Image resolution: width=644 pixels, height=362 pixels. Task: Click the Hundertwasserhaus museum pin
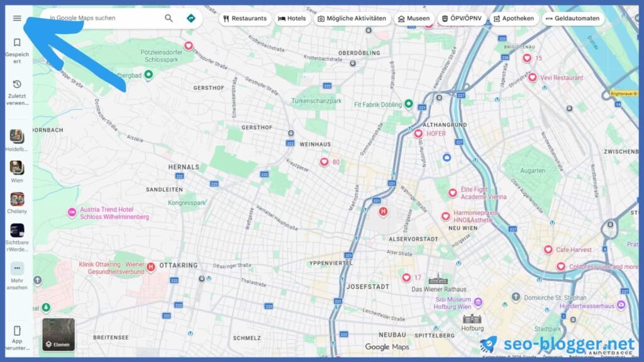[621, 305]
